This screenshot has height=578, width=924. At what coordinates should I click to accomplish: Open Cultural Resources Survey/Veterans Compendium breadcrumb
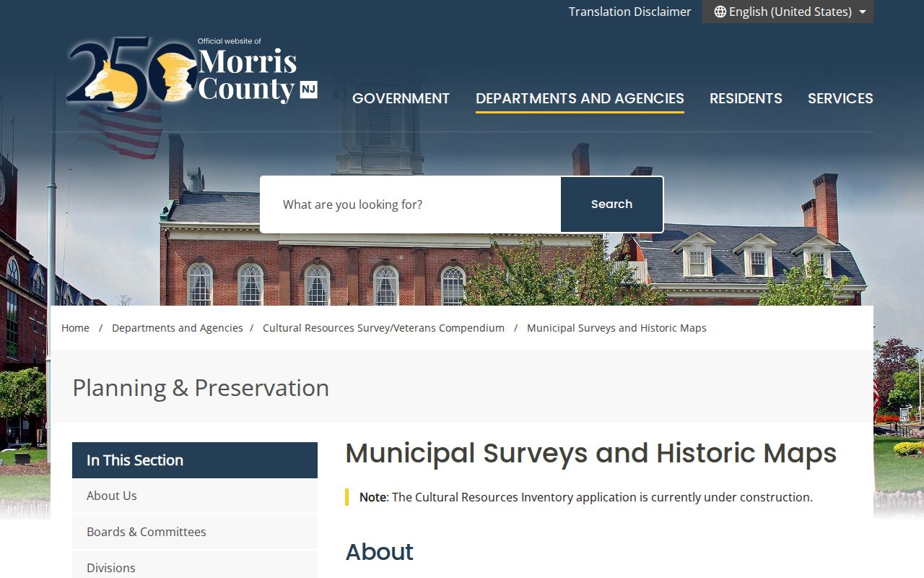[383, 328]
